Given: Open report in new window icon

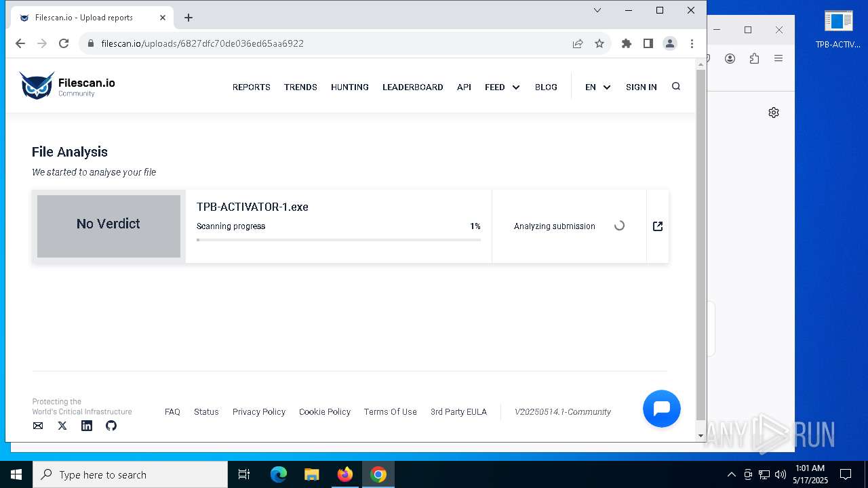Looking at the screenshot, I should (x=658, y=226).
